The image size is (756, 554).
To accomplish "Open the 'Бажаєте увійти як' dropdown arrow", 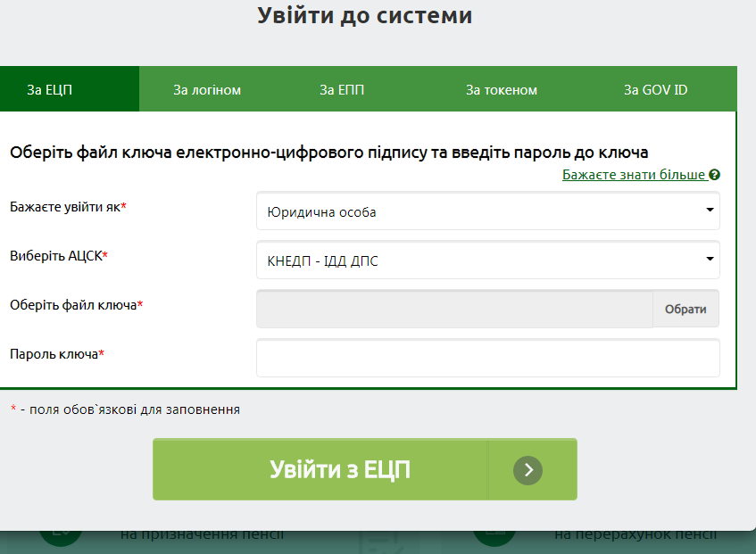I will coord(710,211).
